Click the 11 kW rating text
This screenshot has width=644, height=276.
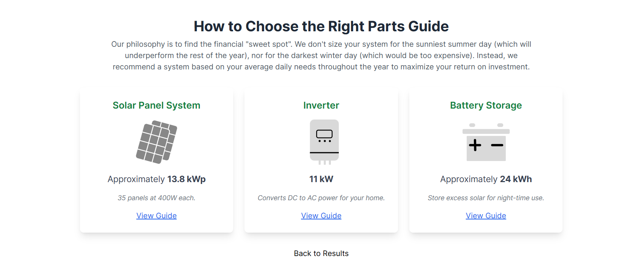(321, 179)
